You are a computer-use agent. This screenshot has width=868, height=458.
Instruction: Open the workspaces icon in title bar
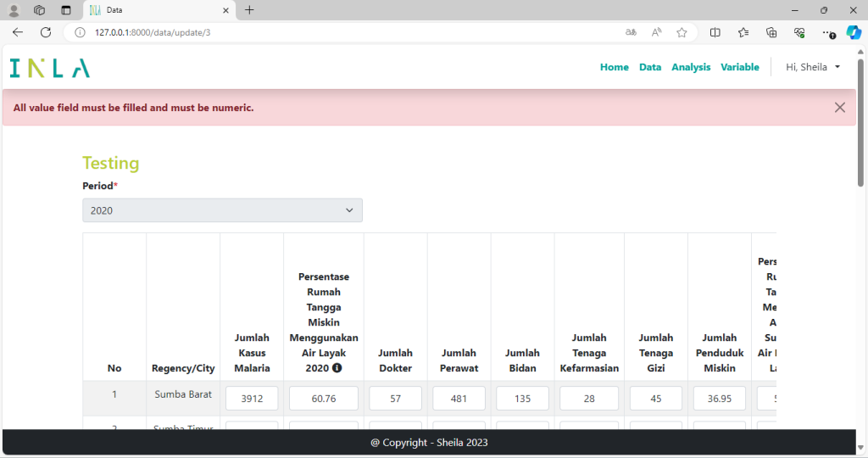click(39, 10)
